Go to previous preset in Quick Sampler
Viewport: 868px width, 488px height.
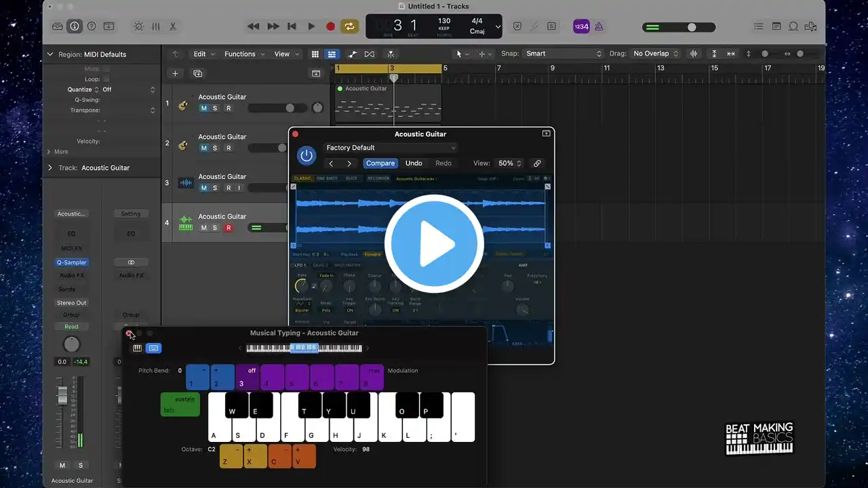click(331, 163)
